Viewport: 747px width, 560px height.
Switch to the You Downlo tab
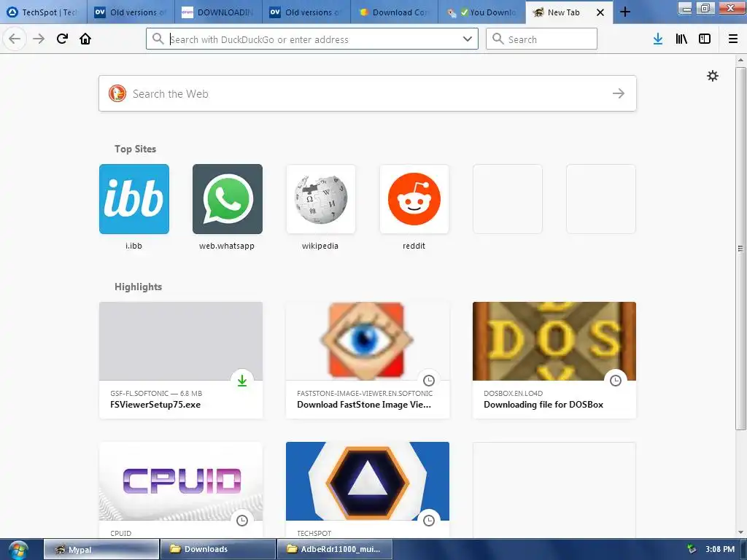[481, 12]
